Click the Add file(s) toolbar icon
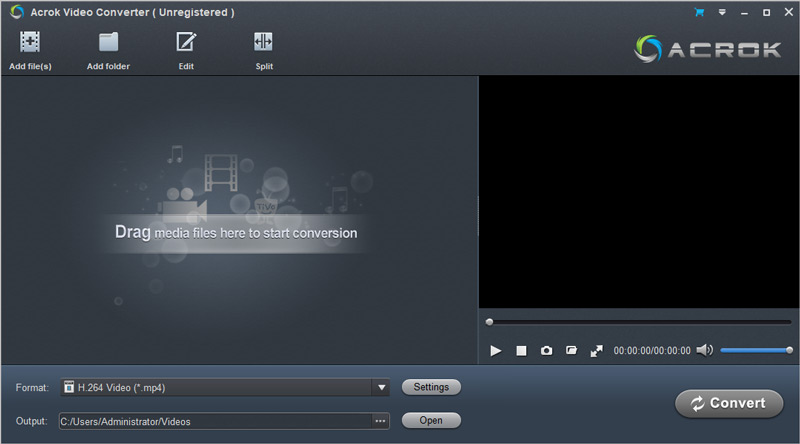Viewport: 800px width, 444px height. coord(30,43)
